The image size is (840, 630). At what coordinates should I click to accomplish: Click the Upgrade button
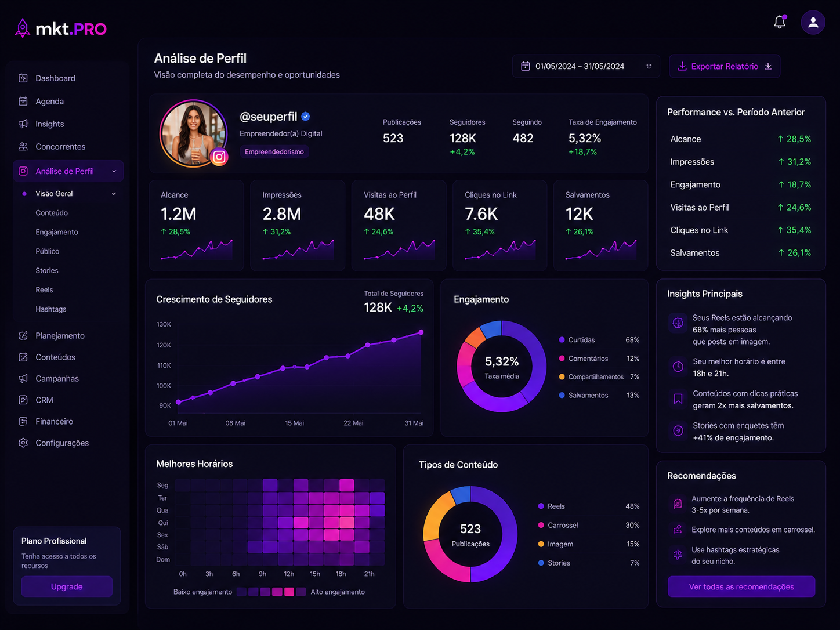click(67, 586)
